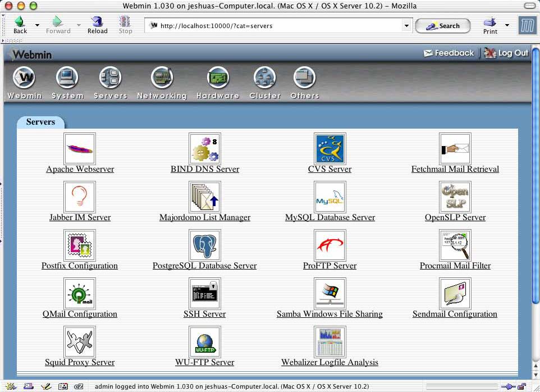This screenshot has height=392, width=540.
Task: Open Back button history dropdown arrow
Action: 37,25
